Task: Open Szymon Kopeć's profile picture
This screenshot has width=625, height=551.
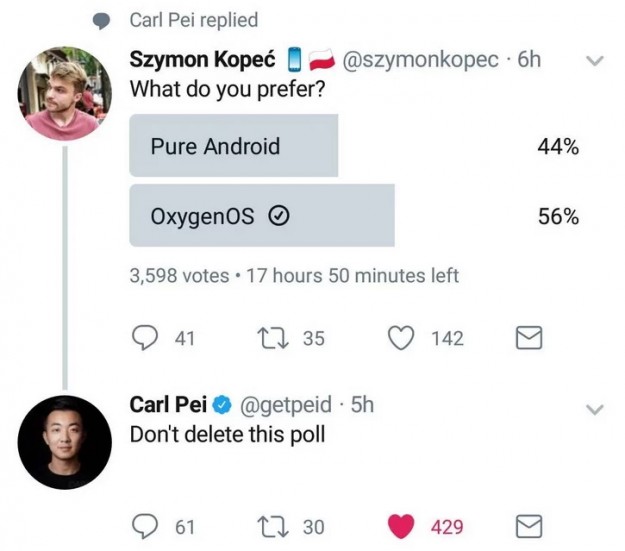Action: click(x=63, y=93)
